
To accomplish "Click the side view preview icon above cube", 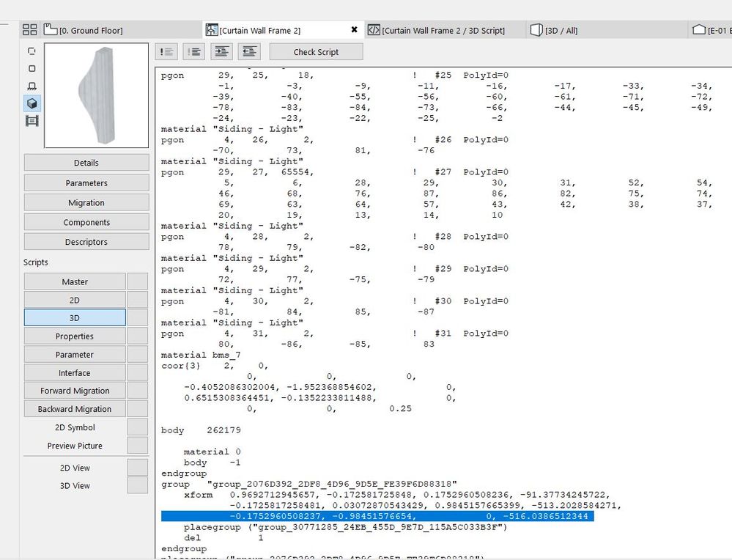I will (x=32, y=86).
